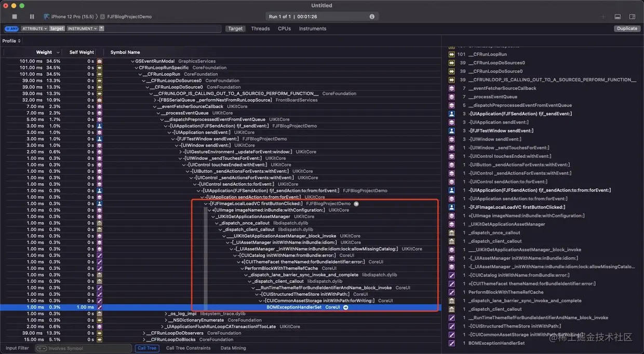Image resolution: width=644 pixels, height=354 pixels.
Task: Click the 101.00 ms weight of GSEventRunModal
Action: tap(31, 61)
